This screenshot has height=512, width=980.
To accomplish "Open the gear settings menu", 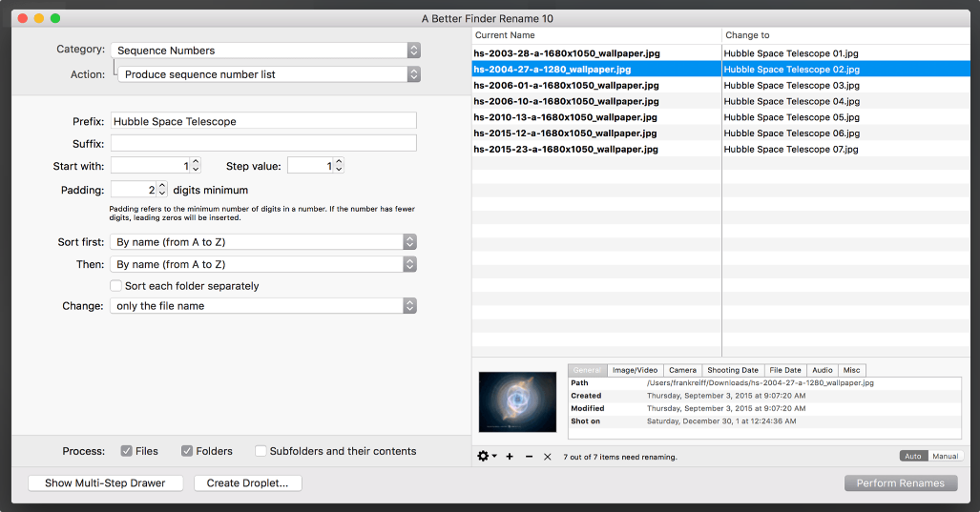I will coord(487,457).
